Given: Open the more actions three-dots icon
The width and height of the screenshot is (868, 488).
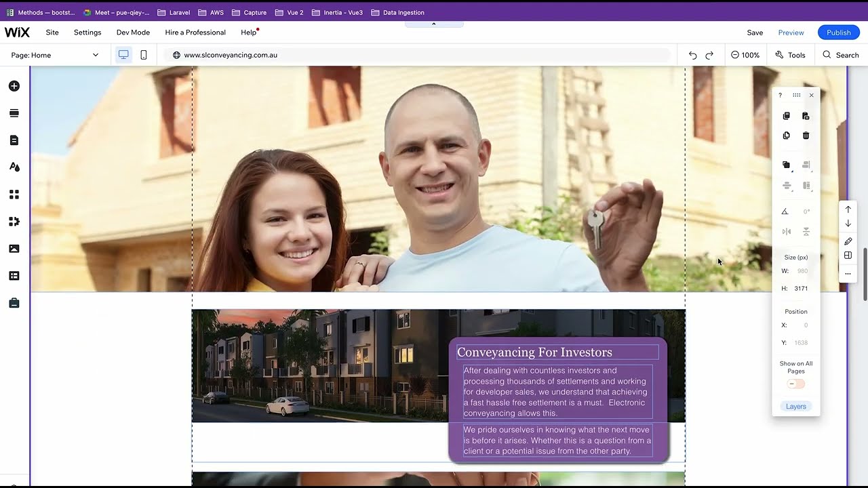Looking at the screenshot, I should click(848, 274).
